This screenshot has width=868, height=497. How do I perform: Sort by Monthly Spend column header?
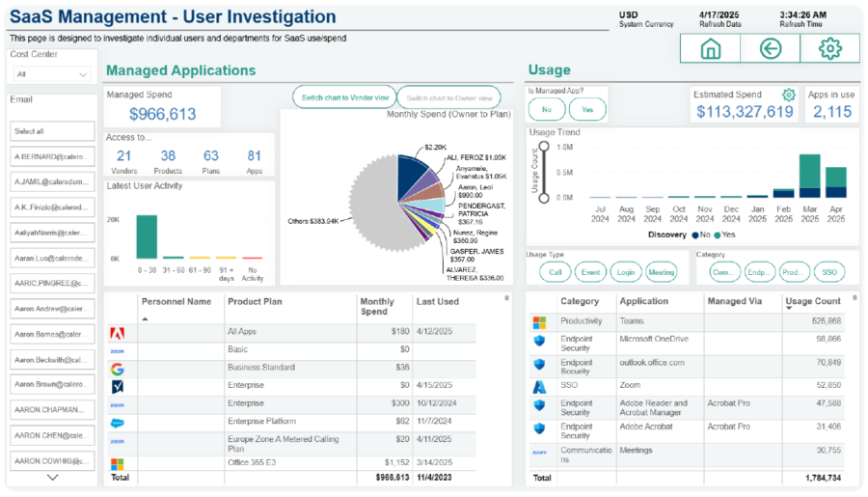[377, 306]
